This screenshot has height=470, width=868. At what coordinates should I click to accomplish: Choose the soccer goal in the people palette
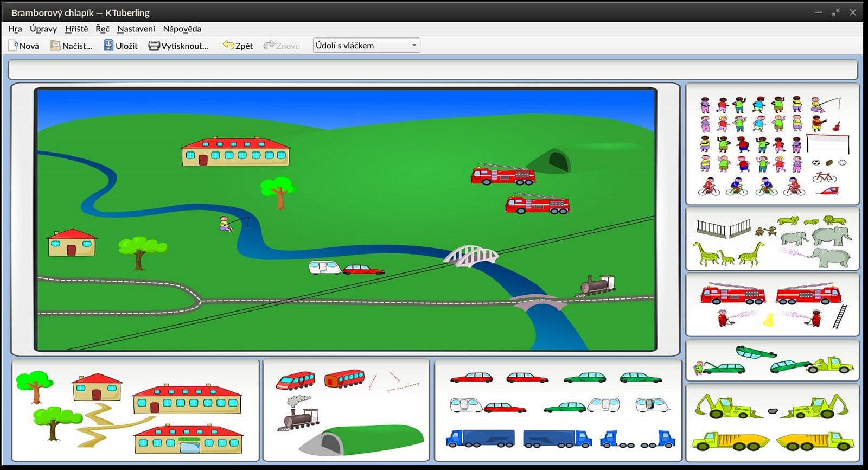click(x=827, y=142)
